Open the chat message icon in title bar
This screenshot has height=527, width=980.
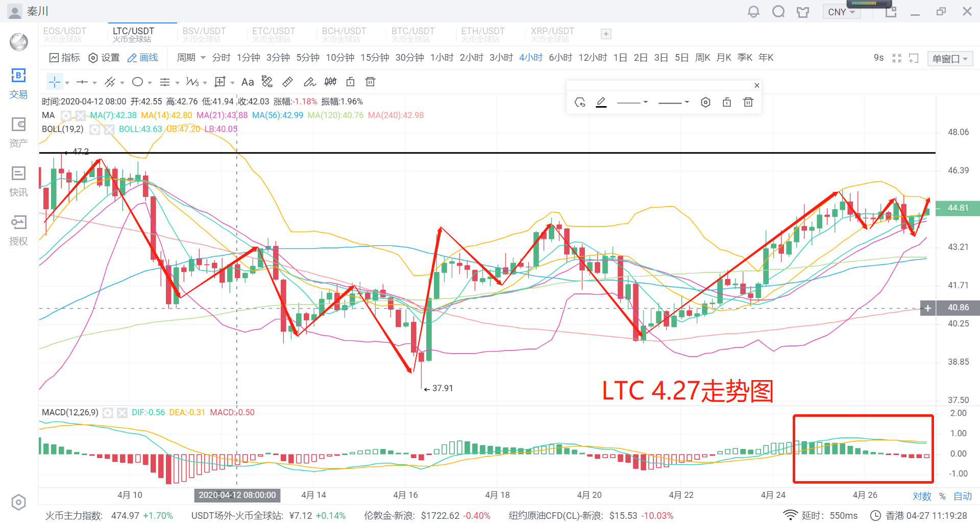(x=778, y=11)
